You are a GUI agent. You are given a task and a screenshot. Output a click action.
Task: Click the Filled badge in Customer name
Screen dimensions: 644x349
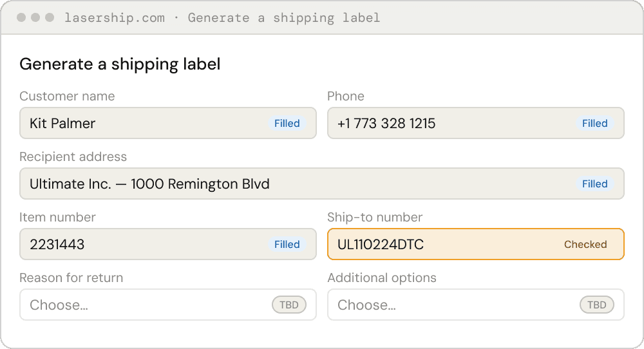coord(287,123)
